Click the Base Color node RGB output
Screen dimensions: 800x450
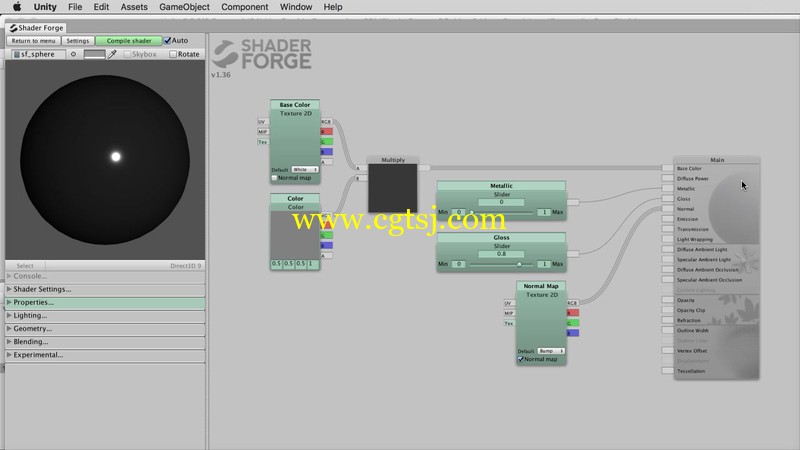click(x=327, y=121)
